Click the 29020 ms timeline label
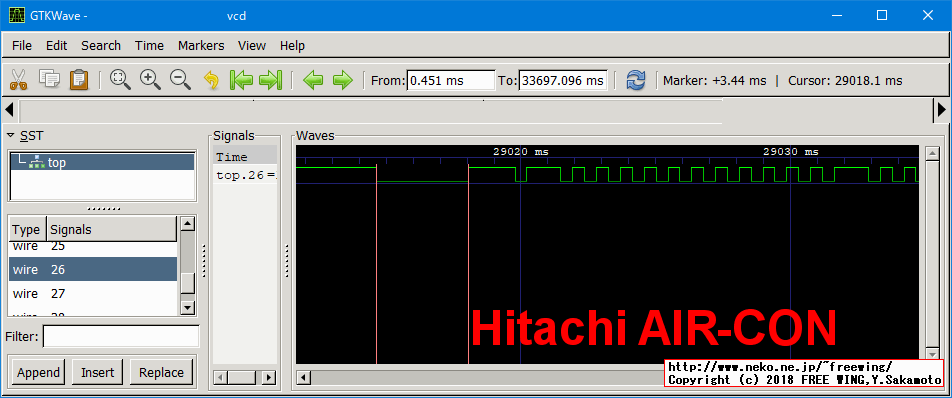Screen dimensions: 952x398 point(520,152)
